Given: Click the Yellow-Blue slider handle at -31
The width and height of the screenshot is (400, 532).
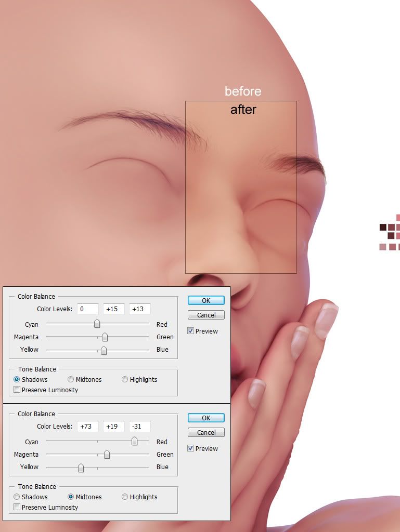Looking at the screenshot, I should tap(81, 467).
